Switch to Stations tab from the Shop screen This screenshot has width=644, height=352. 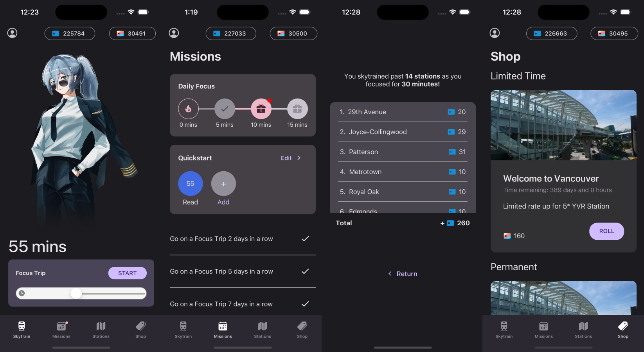click(583, 329)
